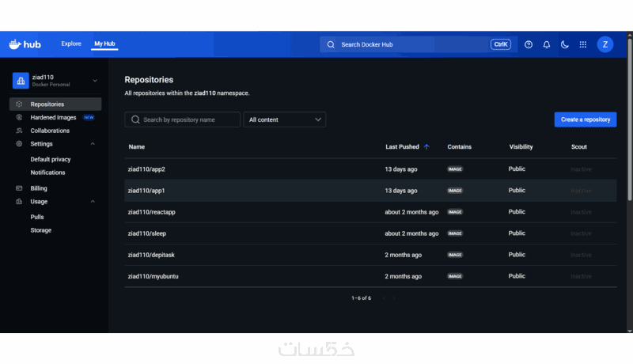The width and height of the screenshot is (633, 364).
Task: Click the NEW badge beside Hardened Images
Action: click(89, 117)
